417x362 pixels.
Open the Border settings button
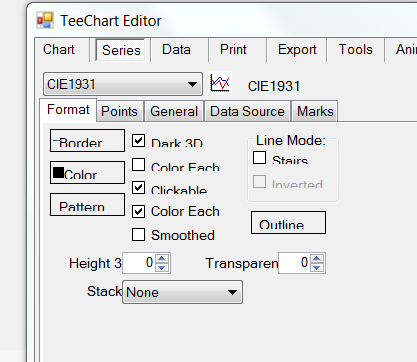[x=87, y=141]
